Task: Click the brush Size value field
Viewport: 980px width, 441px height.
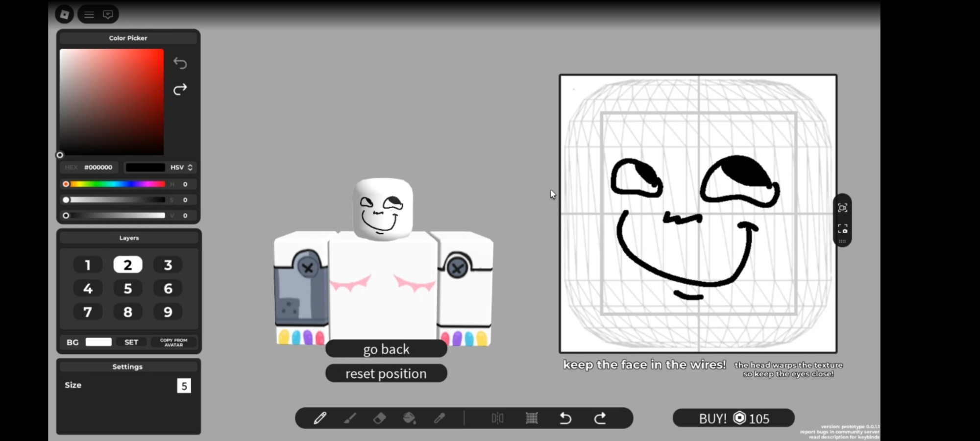Action: click(184, 386)
